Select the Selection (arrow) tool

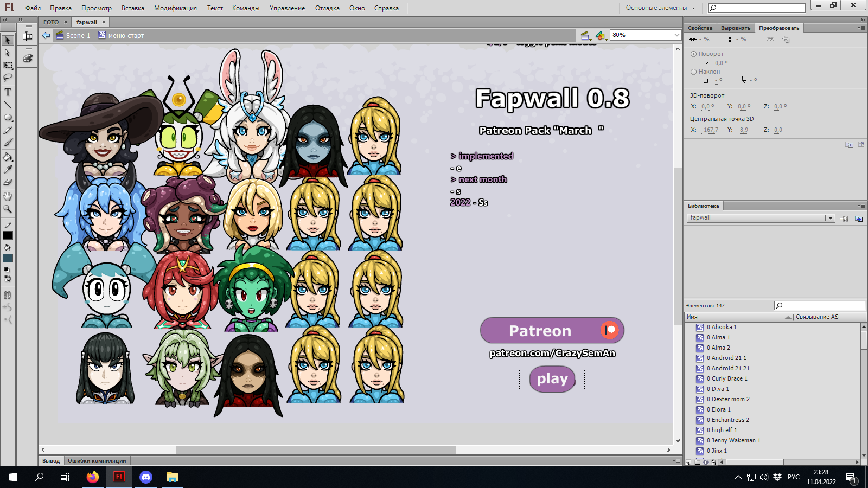(x=8, y=41)
